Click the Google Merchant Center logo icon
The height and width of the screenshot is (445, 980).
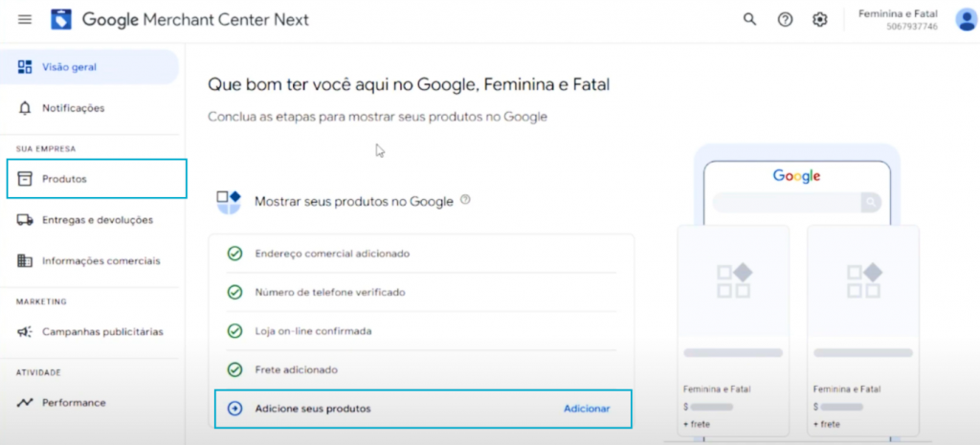[x=61, y=19]
